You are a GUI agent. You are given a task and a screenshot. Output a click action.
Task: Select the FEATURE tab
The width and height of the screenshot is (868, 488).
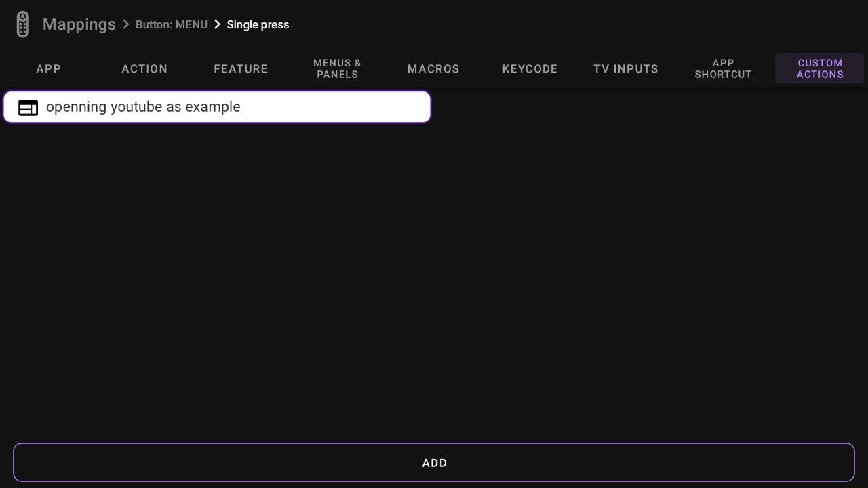[x=241, y=68]
